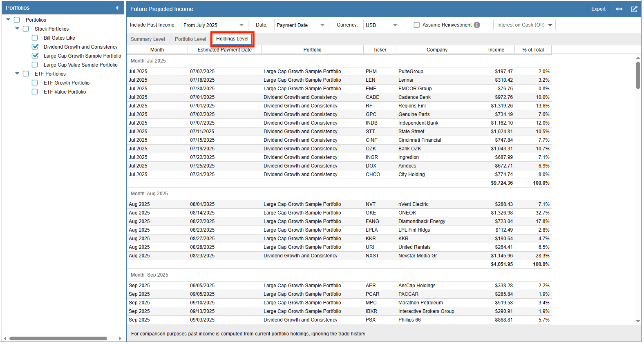
Task: Check the ETF Growth Portfolio box
Action: [x=35, y=83]
